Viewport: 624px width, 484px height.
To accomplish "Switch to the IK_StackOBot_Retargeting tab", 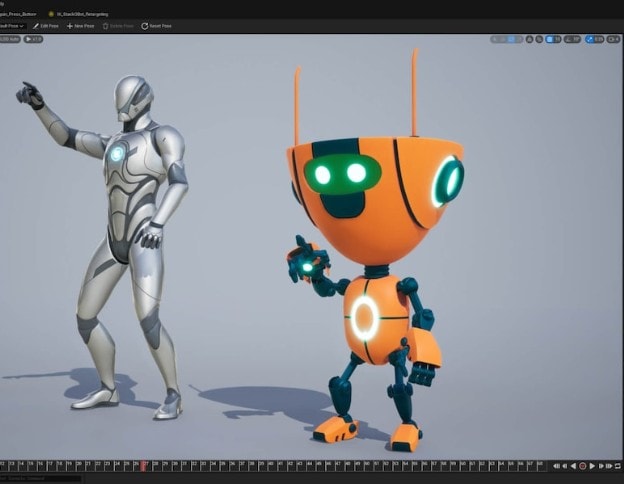I will coord(78,14).
